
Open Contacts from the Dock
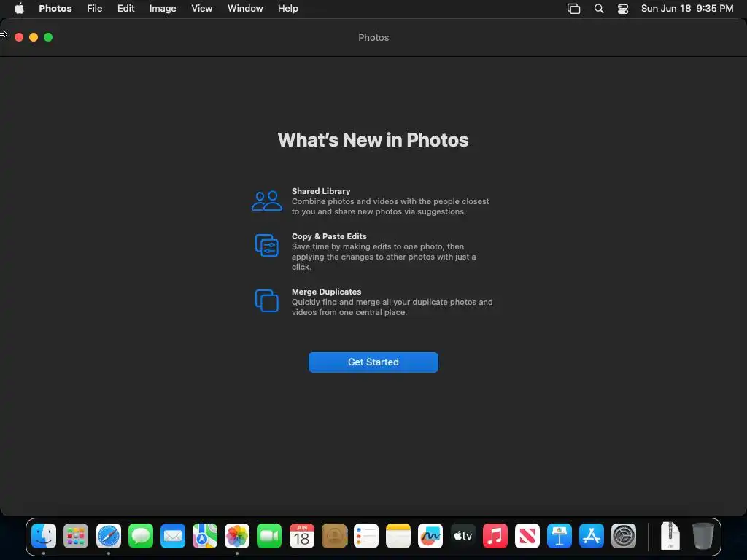[334, 536]
